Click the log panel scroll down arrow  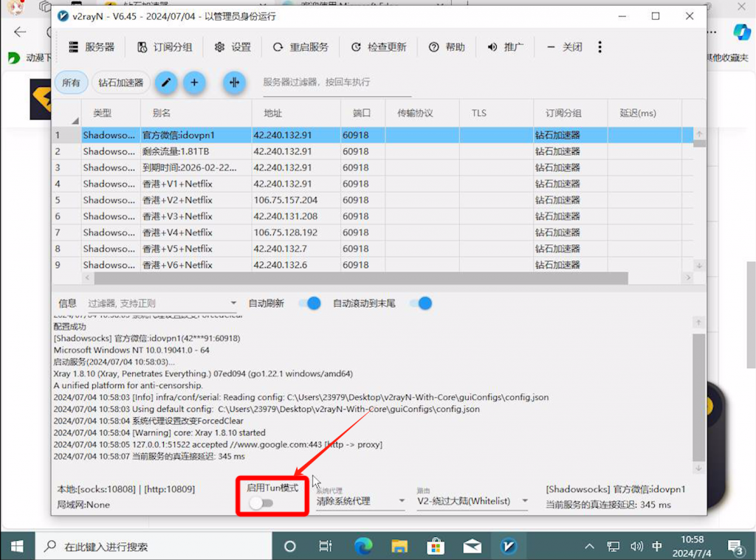pyautogui.click(x=698, y=468)
